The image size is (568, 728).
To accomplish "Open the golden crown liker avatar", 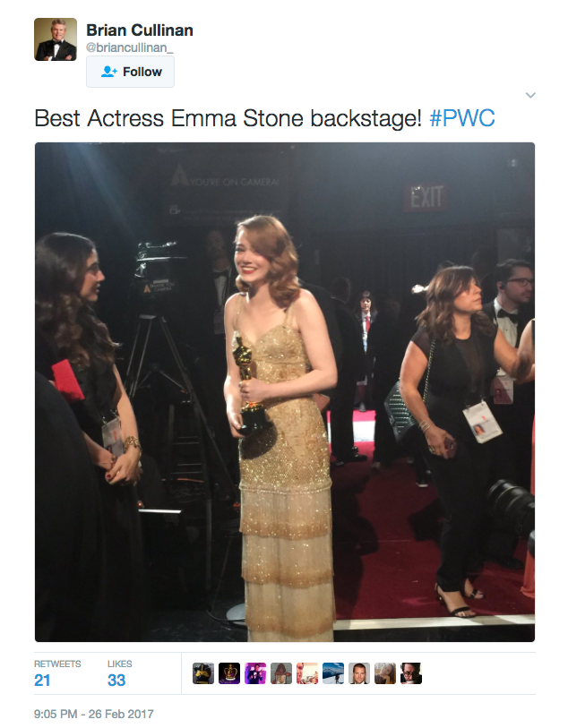I will point(229,673).
